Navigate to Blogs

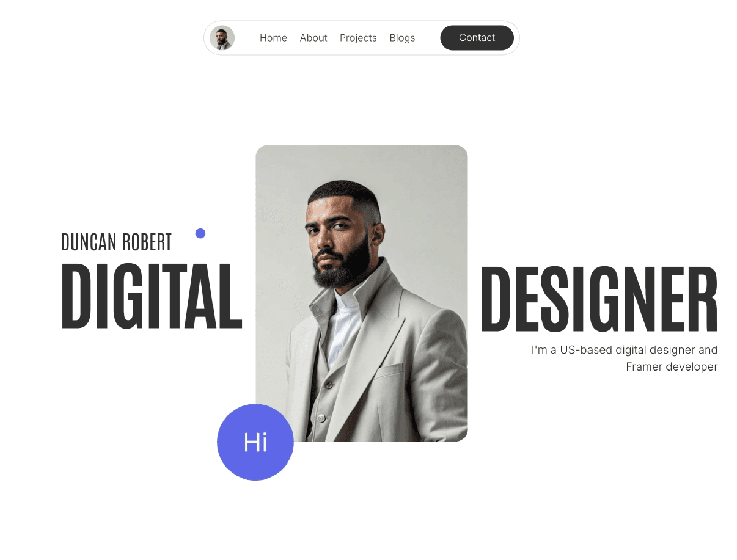(x=402, y=38)
